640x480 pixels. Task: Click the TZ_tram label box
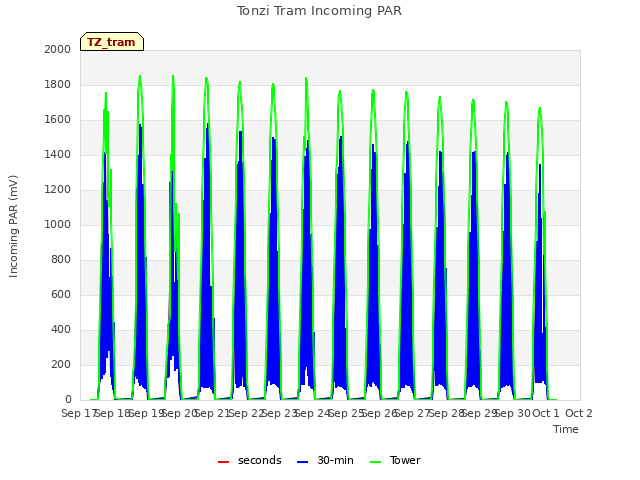tap(112, 42)
